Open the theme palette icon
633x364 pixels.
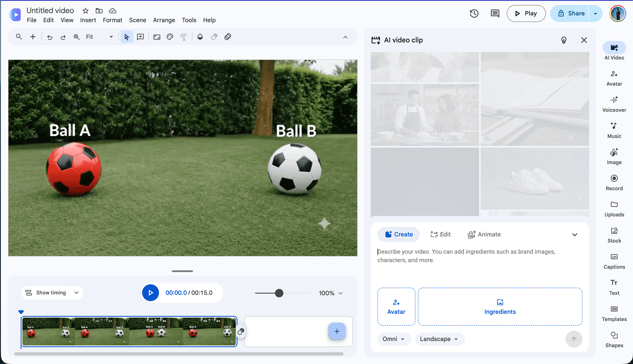[170, 37]
